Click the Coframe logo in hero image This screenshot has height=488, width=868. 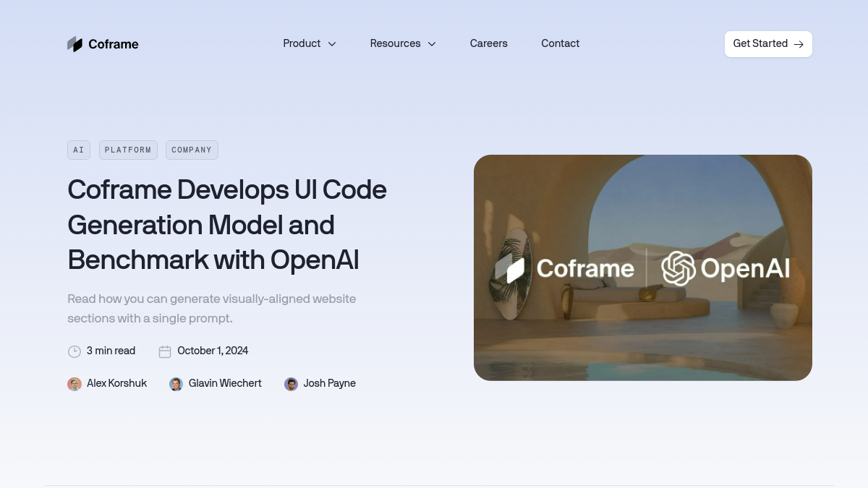pyautogui.click(x=565, y=269)
